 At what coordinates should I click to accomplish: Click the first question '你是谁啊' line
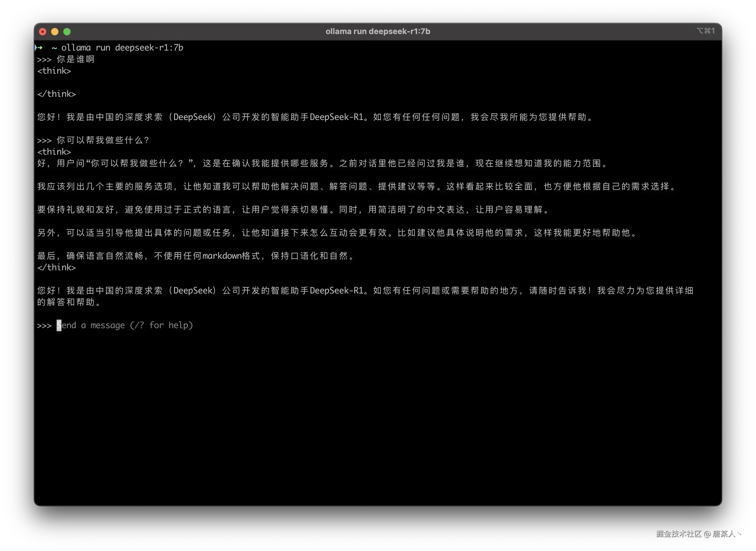tap(75, 59)
